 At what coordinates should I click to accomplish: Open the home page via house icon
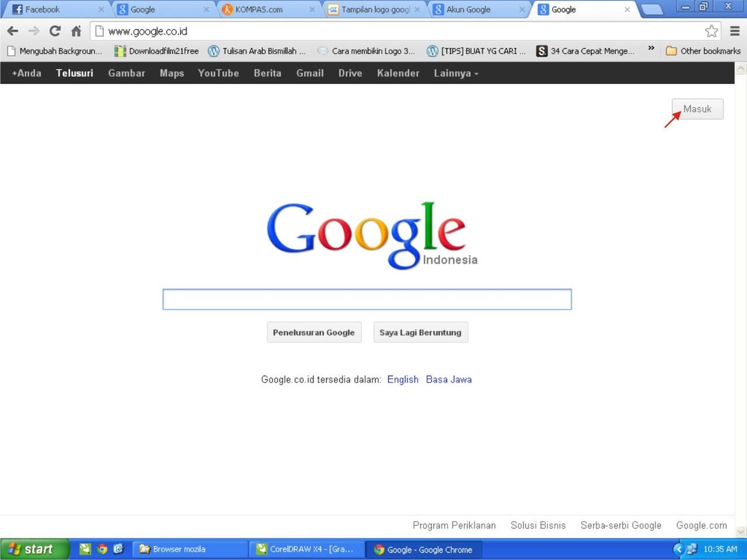coord(76,31)
